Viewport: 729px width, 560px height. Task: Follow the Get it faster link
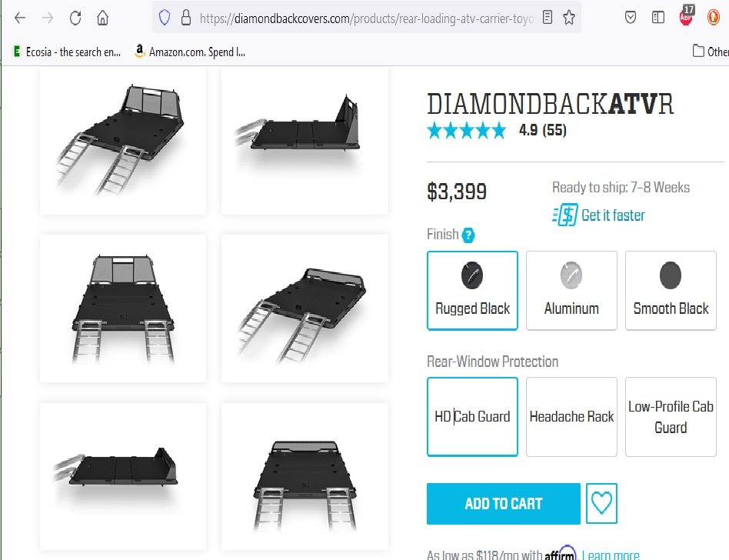[x=613, y=215]
